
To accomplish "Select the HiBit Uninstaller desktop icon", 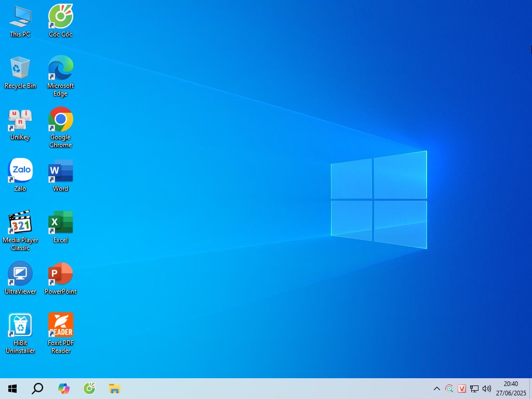I will click(20, 326).
